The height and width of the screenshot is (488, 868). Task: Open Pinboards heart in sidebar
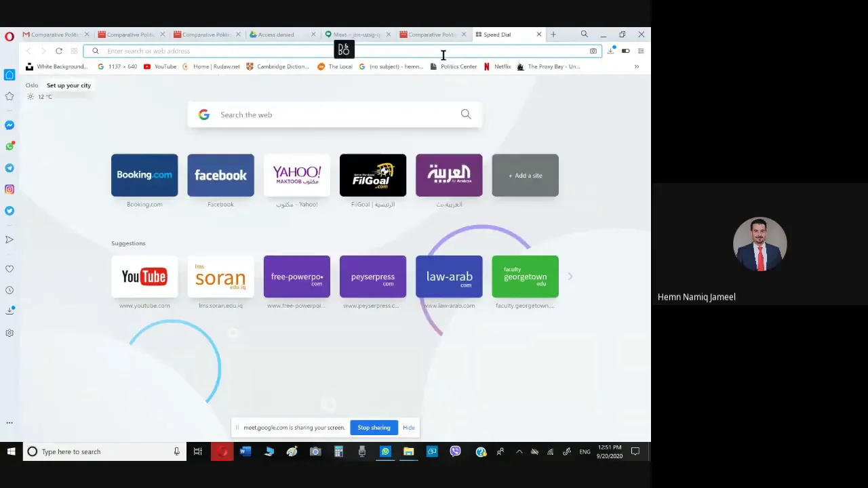click(9, 269)
